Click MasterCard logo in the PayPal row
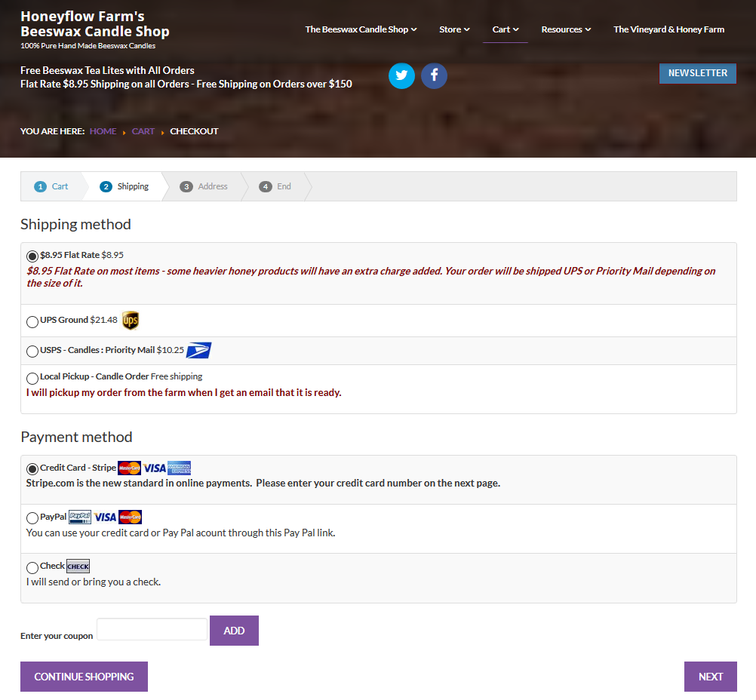This screenshot has width=756, height=700. tap(131, 517)
